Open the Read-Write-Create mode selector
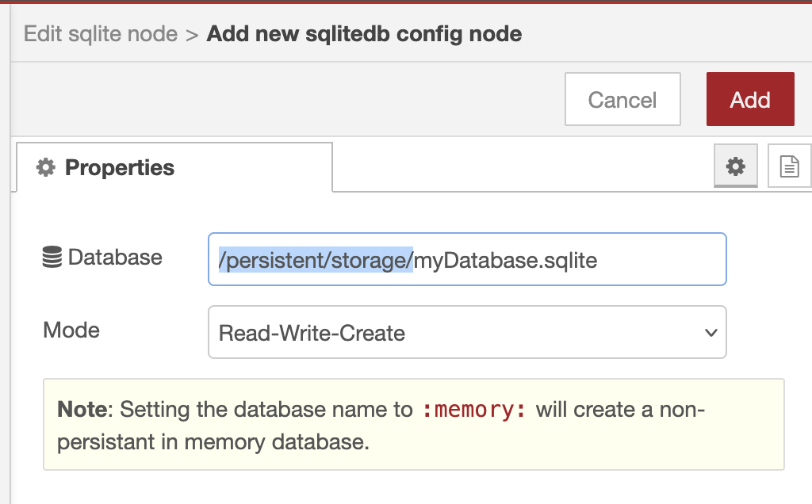This screenshot has width=812, height=504. click(x=466, y=333)
